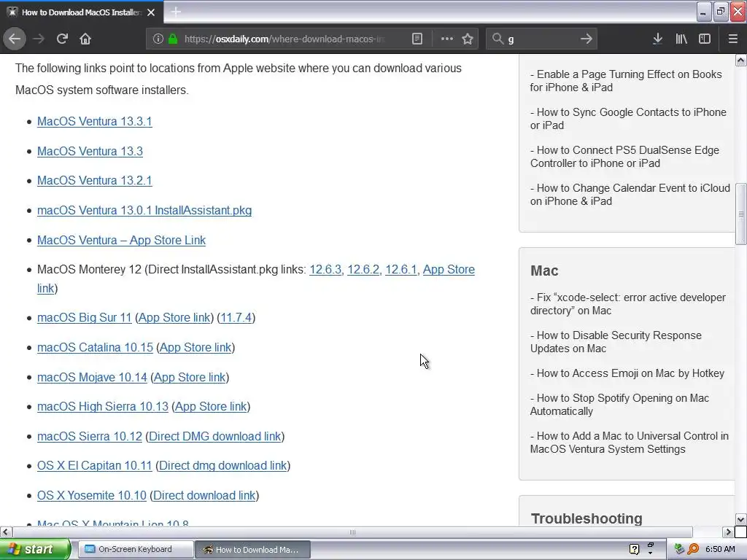Screen dimensions: 747x560
Task: Open Fix xcode-select error article
Action: pyautogui.click(x=628, y=304)
